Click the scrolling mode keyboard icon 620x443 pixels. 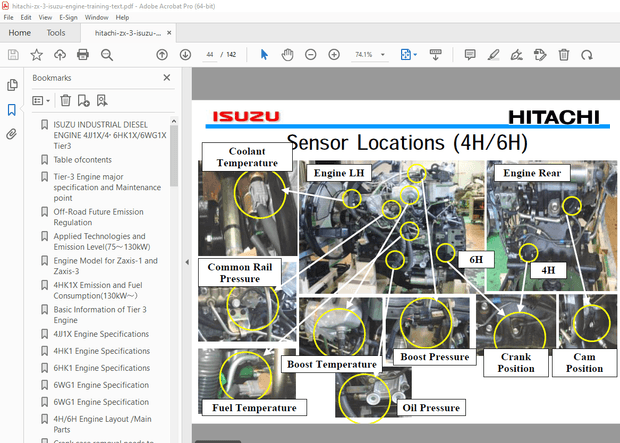click(435, 55)
